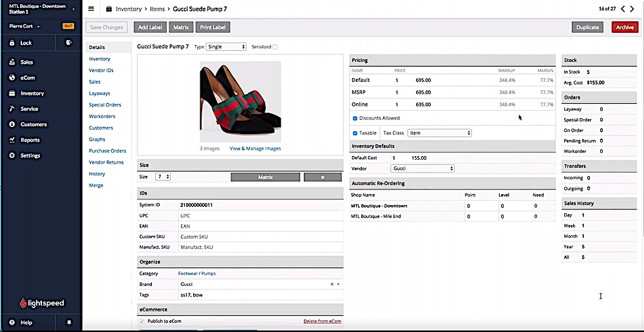This screenshot has width=644, height=332.
Task: Expand the Pierre Cort user menu
Action: coord(24,26)
